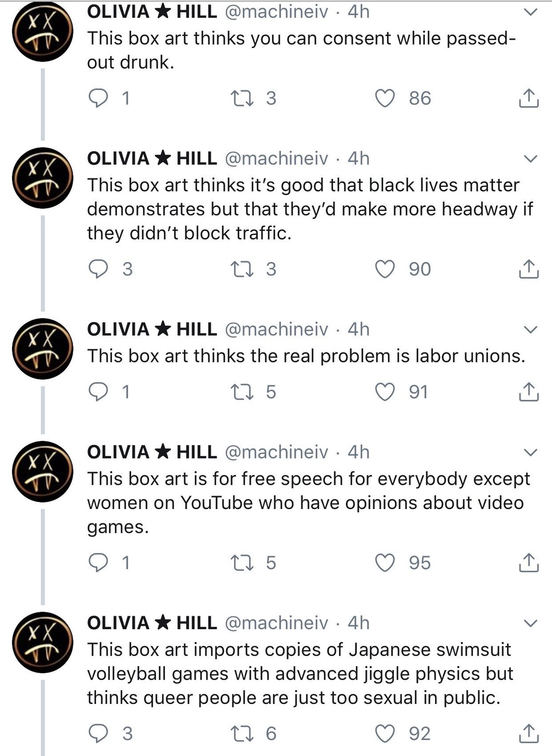Open the labor unions tweet text
Viewport: 552px width, 756px height.
click(x=306, y=356)
